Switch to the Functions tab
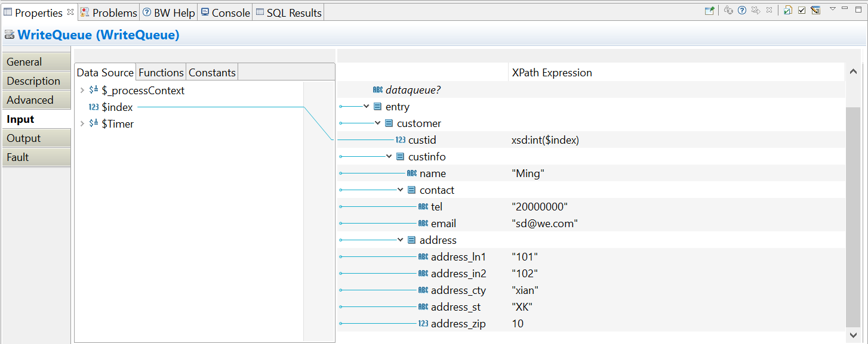The height and width of the screenshot is (344, 868). [161, 72]
